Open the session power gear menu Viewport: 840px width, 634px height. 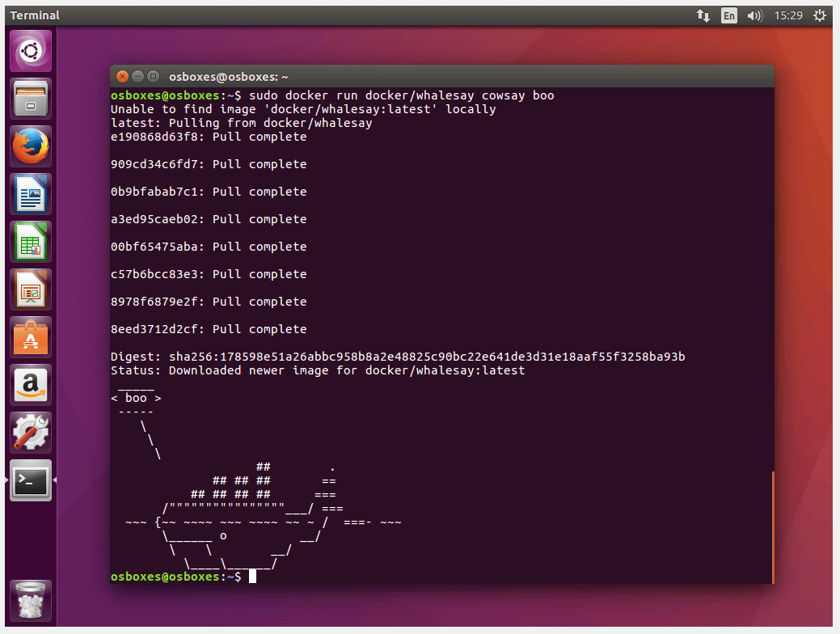820,15
